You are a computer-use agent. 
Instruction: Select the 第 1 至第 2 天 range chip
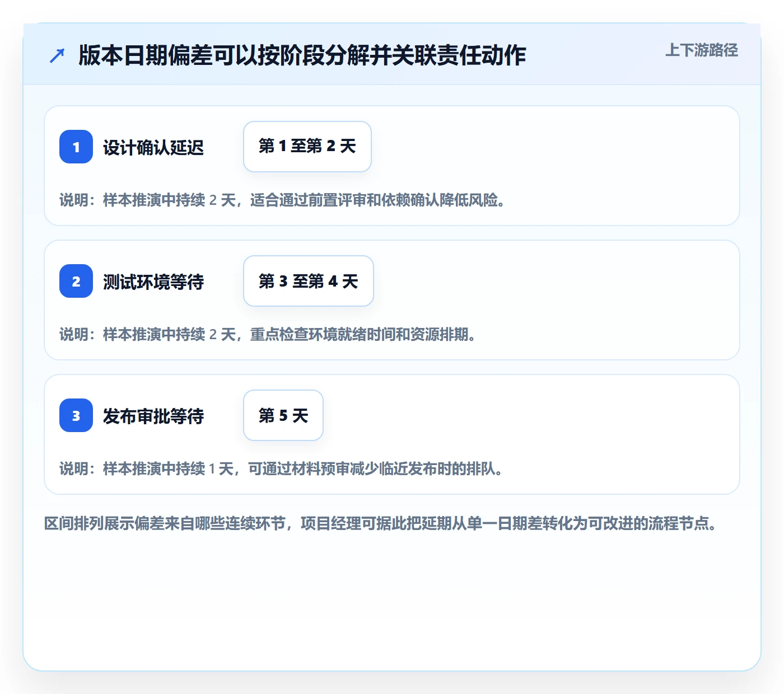[307, 147]
